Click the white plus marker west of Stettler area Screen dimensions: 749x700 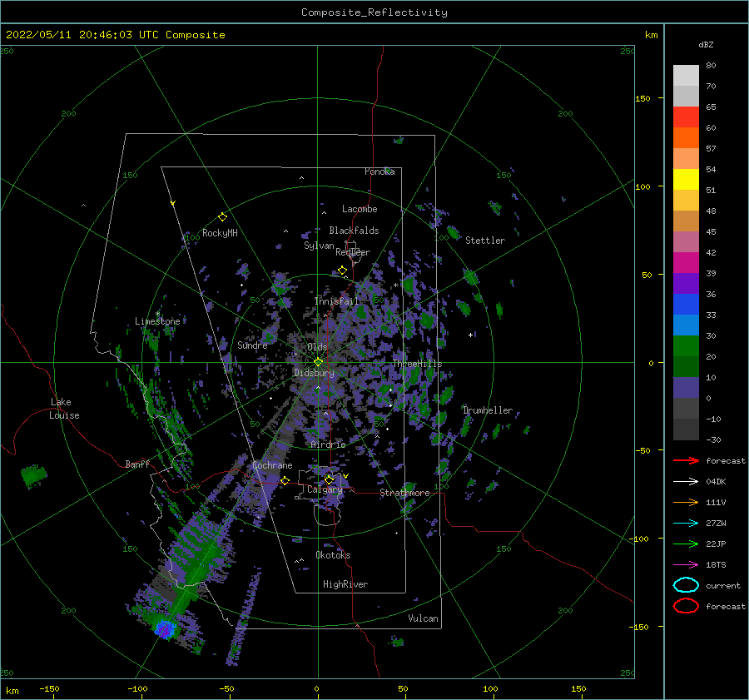pos(470,335)
